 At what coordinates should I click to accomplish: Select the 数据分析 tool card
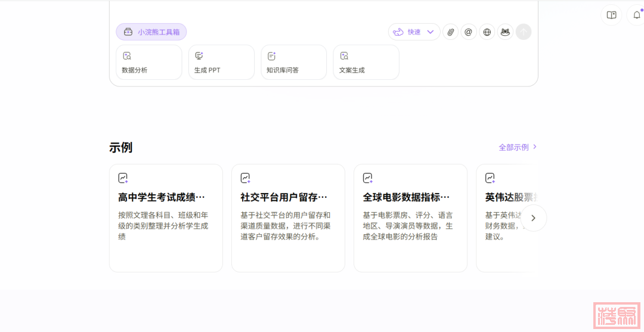pos(148,62)
